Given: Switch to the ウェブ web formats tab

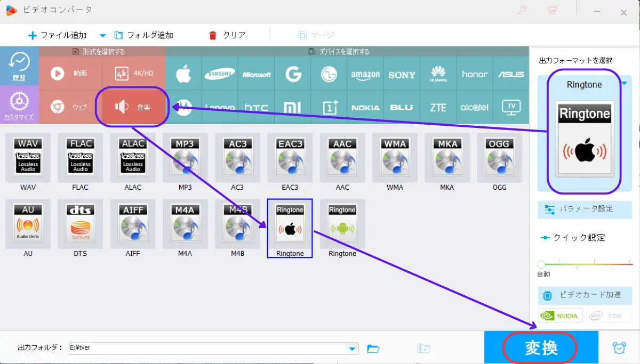Looking at the screenshot, I should point(70,107).
